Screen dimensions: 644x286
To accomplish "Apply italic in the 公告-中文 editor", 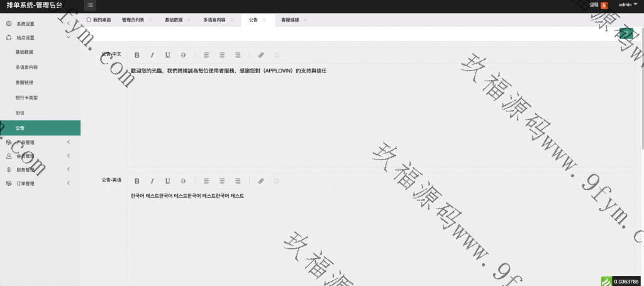I will tap(152, 55).
